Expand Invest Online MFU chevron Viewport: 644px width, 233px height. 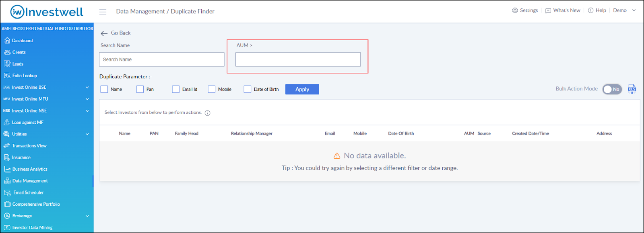[87, 99]
